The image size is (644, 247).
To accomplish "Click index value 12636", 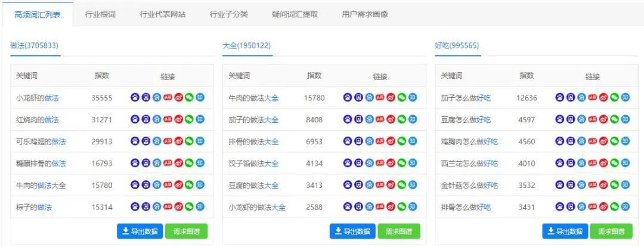I will pyautogui.click(x=527, y=98).
